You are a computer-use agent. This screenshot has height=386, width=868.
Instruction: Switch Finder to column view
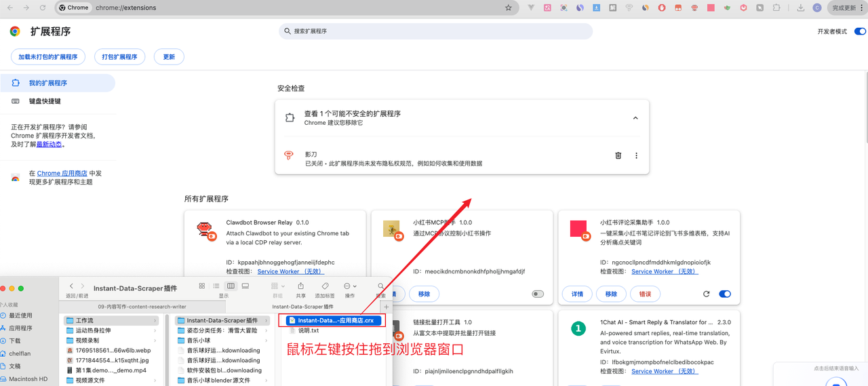231,286
